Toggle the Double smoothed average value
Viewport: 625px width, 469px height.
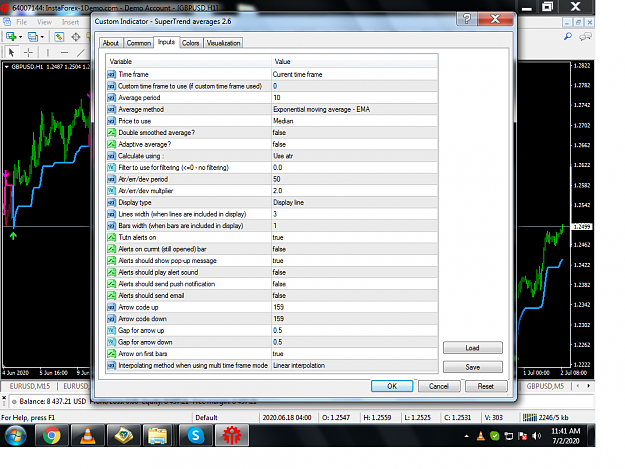(355, 133)
